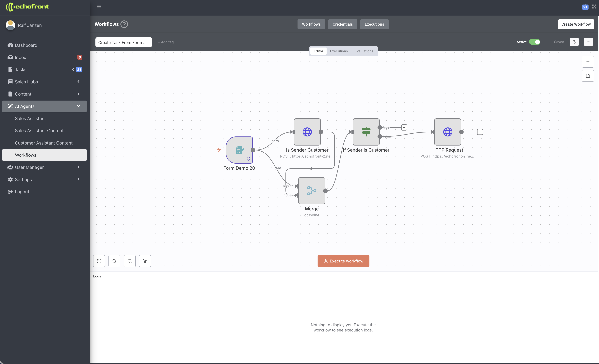This screenshot has height=364, width=599.
Task: Zoom in on the workflow canvas
Action: pyautogui.click(x=114, y=261)
